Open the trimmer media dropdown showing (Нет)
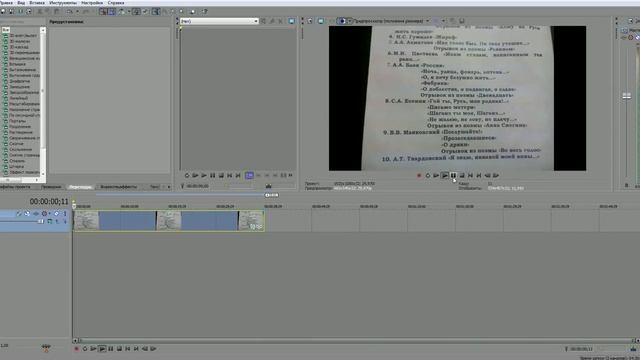 [x=219, y=21]
